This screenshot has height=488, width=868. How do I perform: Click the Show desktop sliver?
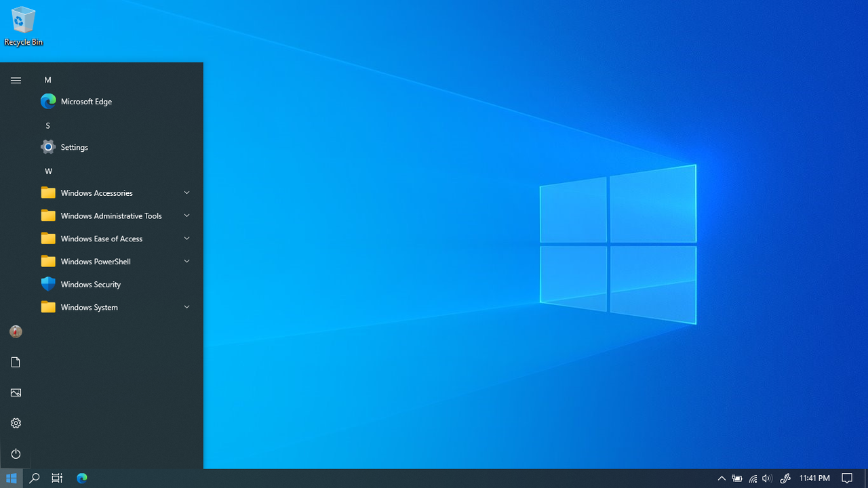point(866,479)
